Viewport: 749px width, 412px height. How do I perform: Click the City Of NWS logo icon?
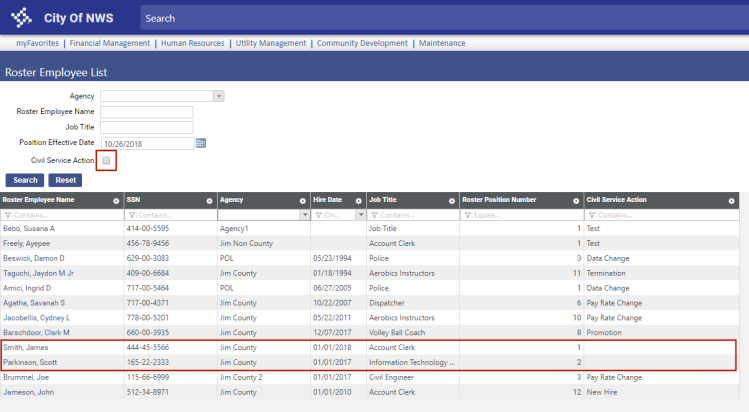tap(21, 18)
